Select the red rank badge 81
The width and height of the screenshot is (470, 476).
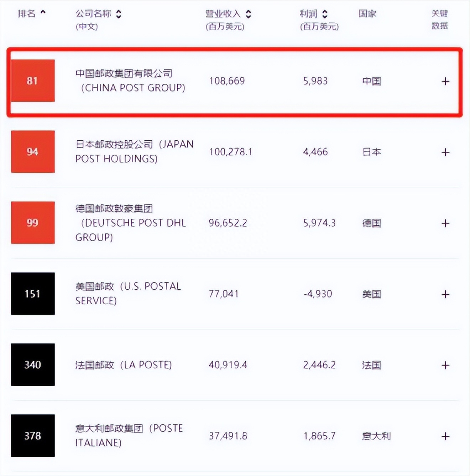coord(33,81)
